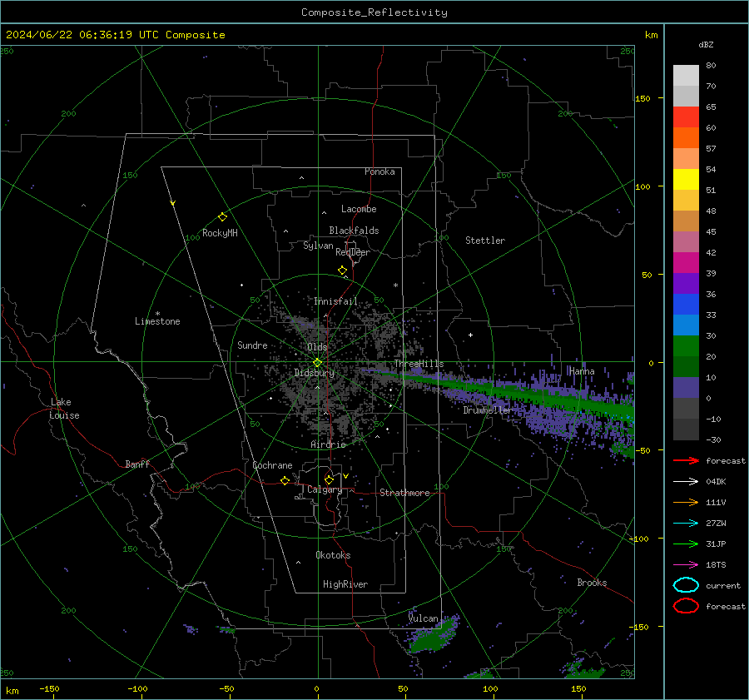Image resolution: width=749 pixels, height=700 pixels.
Task: Pick the blue 33-36 dBZ swatch
Action: click(686, 304)
